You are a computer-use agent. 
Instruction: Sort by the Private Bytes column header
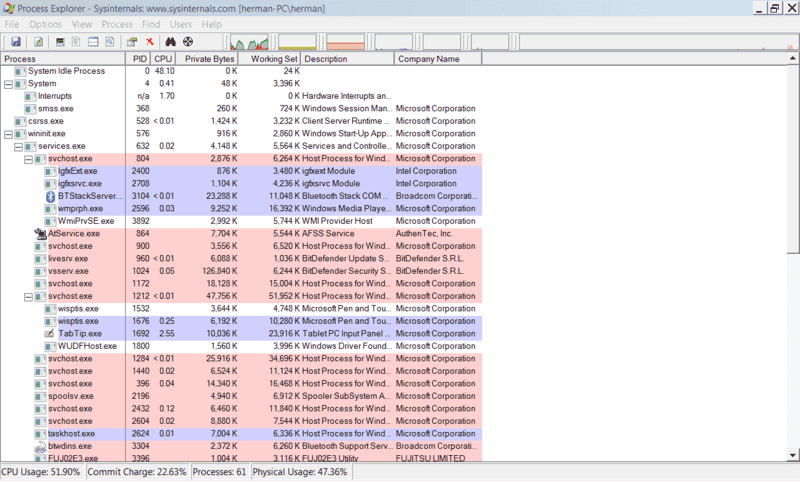(208, 59)
